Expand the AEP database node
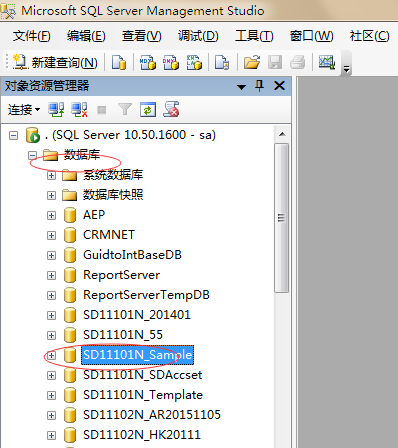 (51, 215)
